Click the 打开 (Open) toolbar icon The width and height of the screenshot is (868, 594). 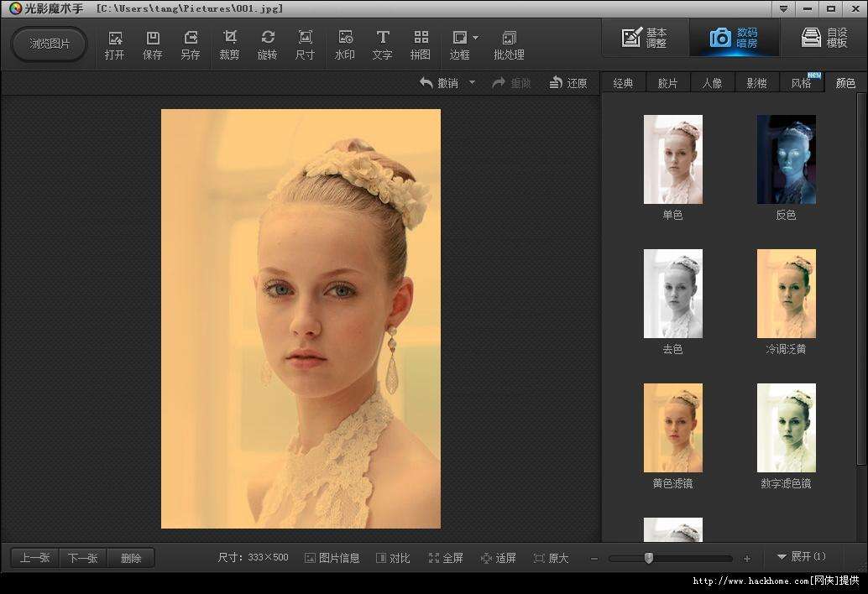pos(115,44)
